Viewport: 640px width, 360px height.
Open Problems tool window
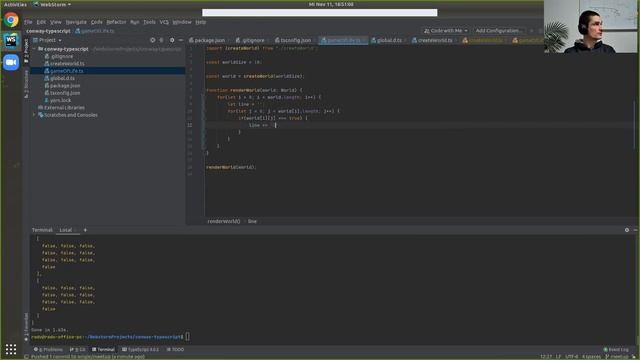pyautogui.click(x=48, y=349)
